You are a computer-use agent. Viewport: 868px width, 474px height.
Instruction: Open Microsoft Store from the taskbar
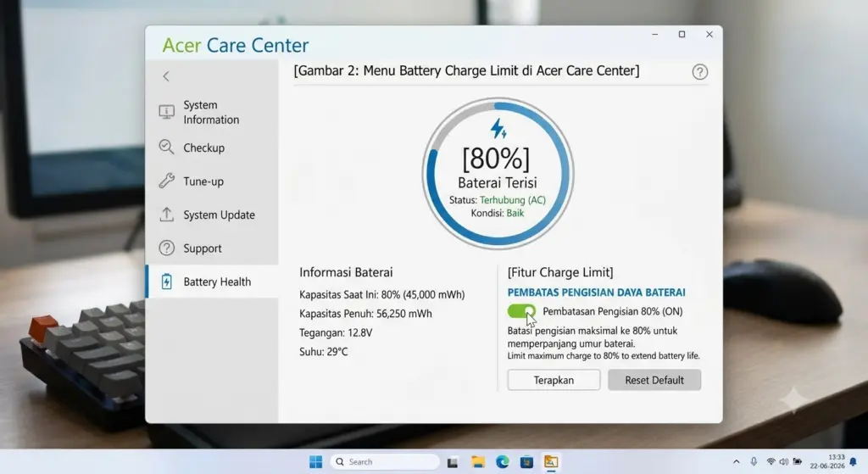526,462
